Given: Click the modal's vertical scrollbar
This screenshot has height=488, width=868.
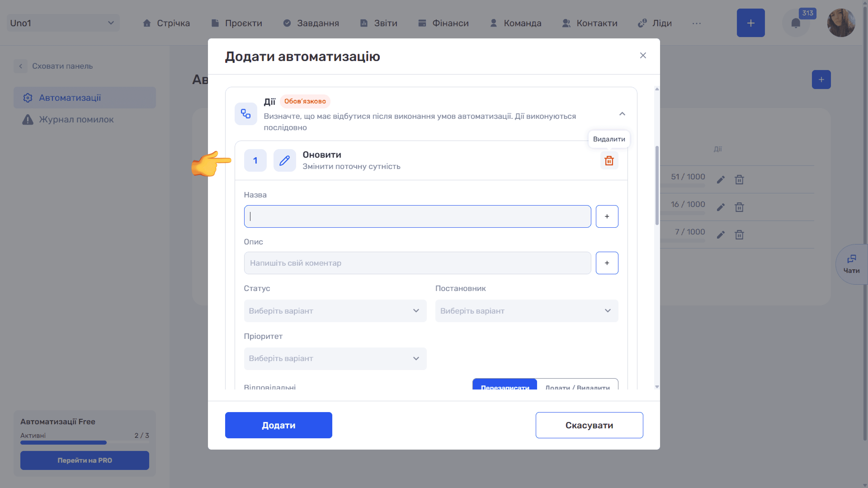Looking at the screenshot, I should (x=657, y=185).
